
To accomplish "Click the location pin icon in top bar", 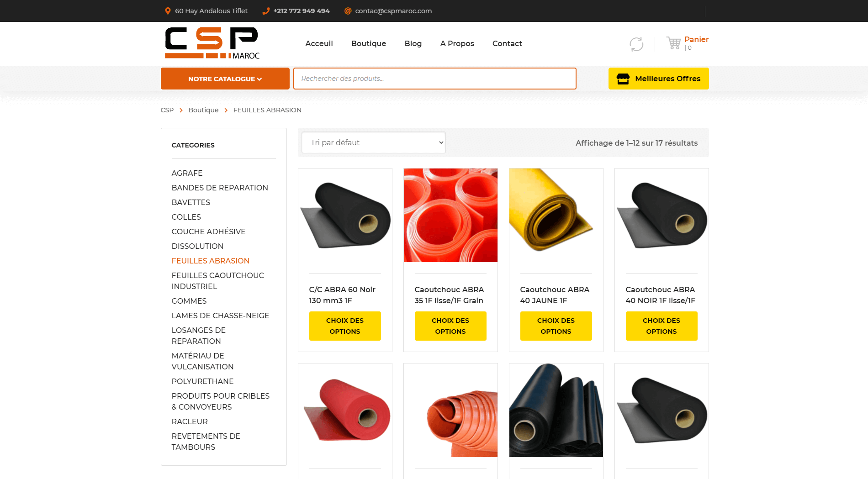I will (x=168, y=11).
